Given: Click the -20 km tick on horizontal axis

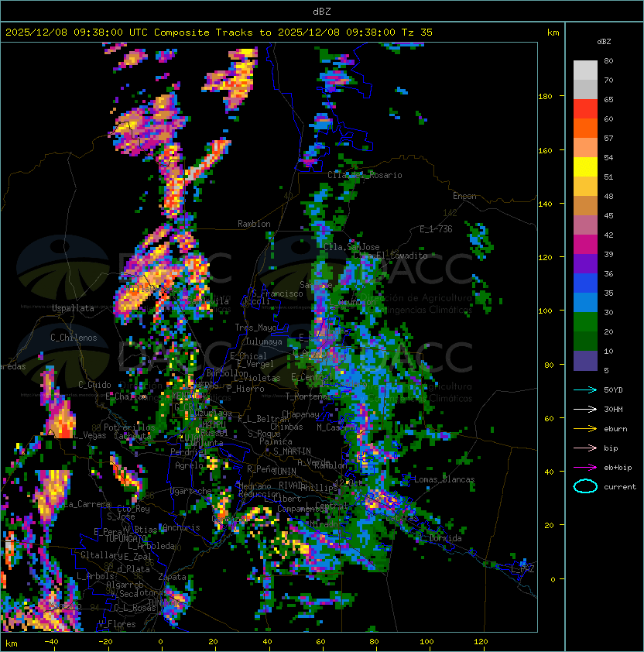Looking at the screenshot, I should click(105, 642).
